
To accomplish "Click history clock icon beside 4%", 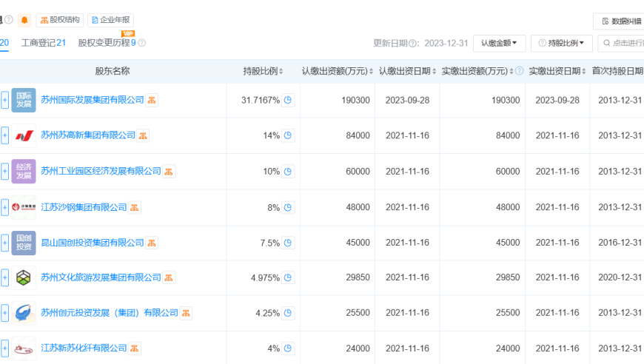I will coord(288,348).
